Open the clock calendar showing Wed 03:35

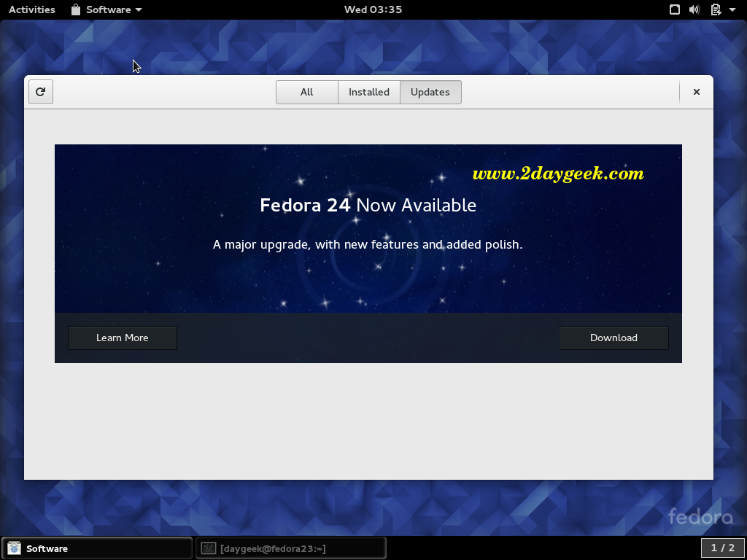(373, 9)
